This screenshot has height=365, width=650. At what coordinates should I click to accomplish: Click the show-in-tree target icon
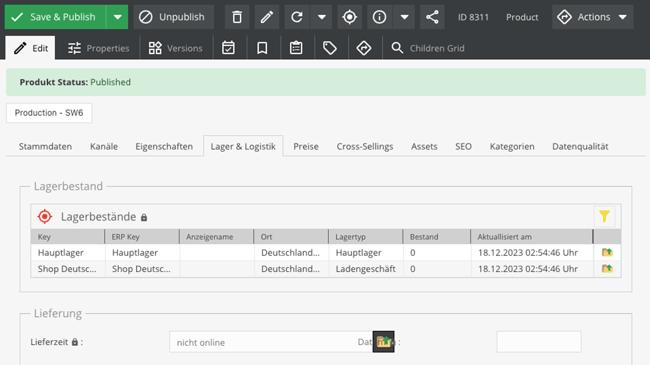[x=349, y=17]
